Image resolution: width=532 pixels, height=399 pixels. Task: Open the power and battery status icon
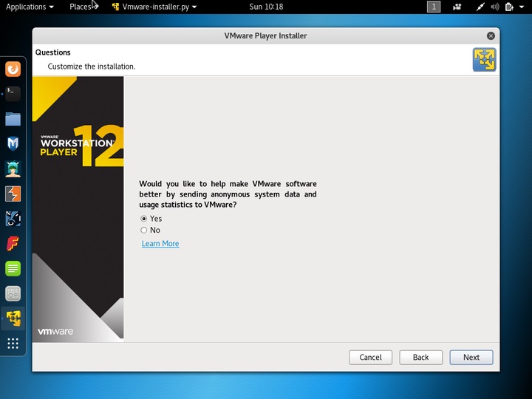click(509, 7)
